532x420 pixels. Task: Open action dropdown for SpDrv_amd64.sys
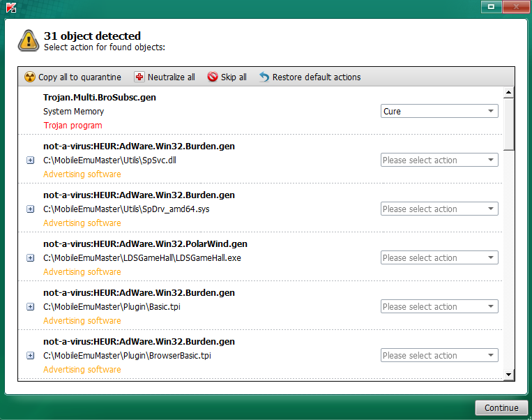click(439, 209)
